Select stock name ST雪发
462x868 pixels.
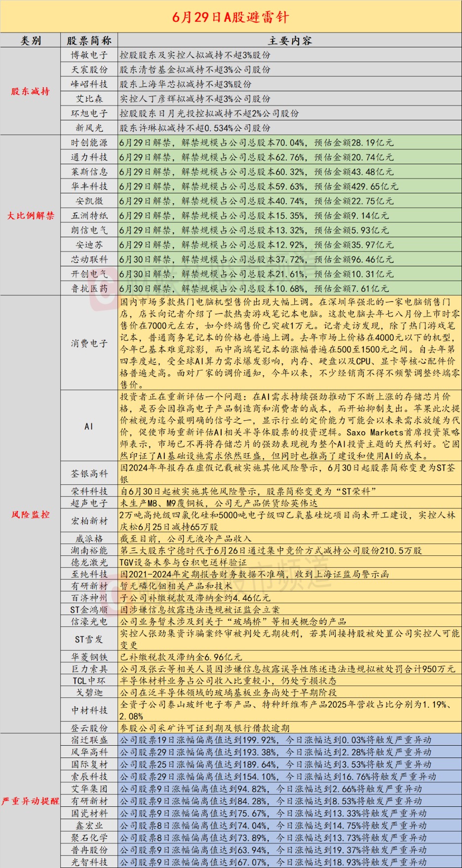pos(89,639)
